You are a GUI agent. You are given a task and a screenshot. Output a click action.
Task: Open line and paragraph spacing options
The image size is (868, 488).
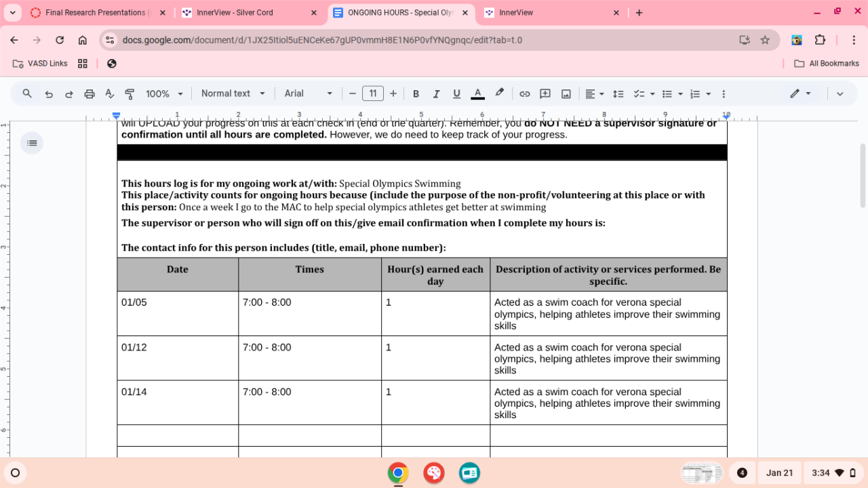(x=618, y=94)
